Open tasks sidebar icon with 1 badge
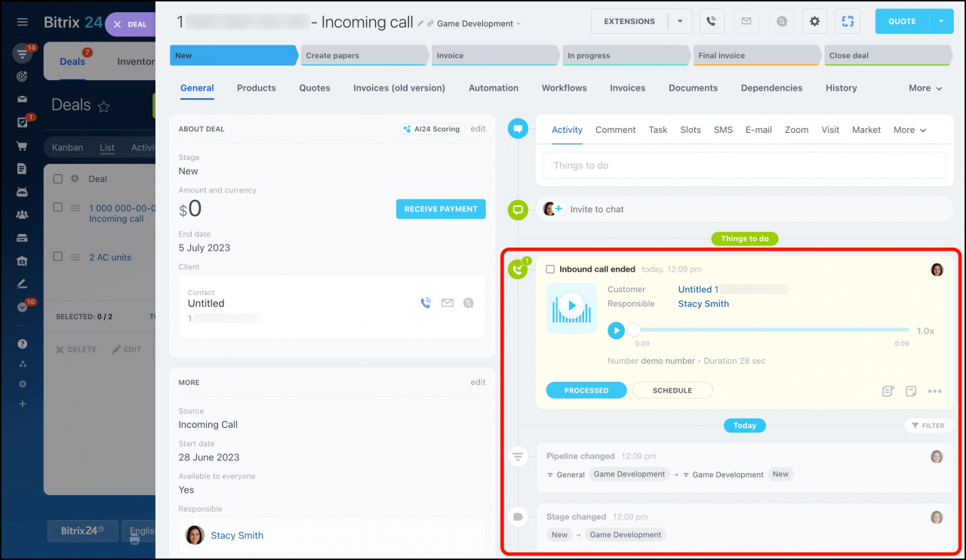The width and height of the screenshot is (966, 560). click(22, 122)
